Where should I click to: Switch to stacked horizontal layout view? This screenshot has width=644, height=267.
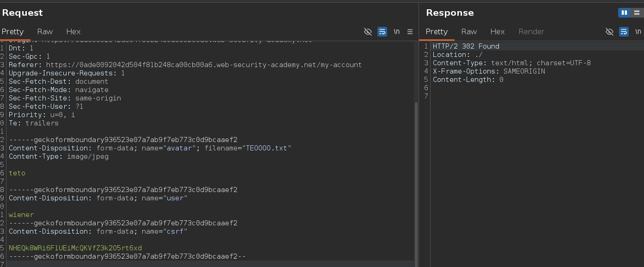[x=637, y=12]
